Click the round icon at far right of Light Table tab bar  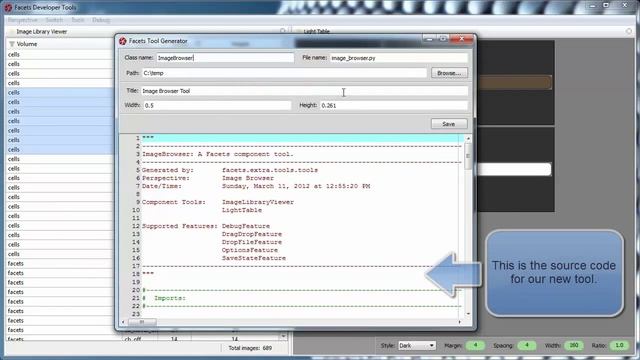(x=629, y=31)
